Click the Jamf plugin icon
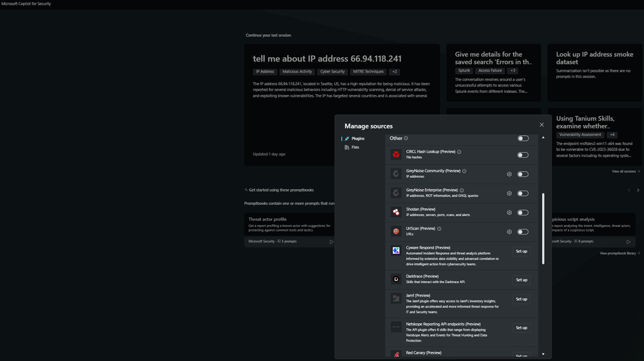Viewport: 644px width, 361px height. [396, 298]
